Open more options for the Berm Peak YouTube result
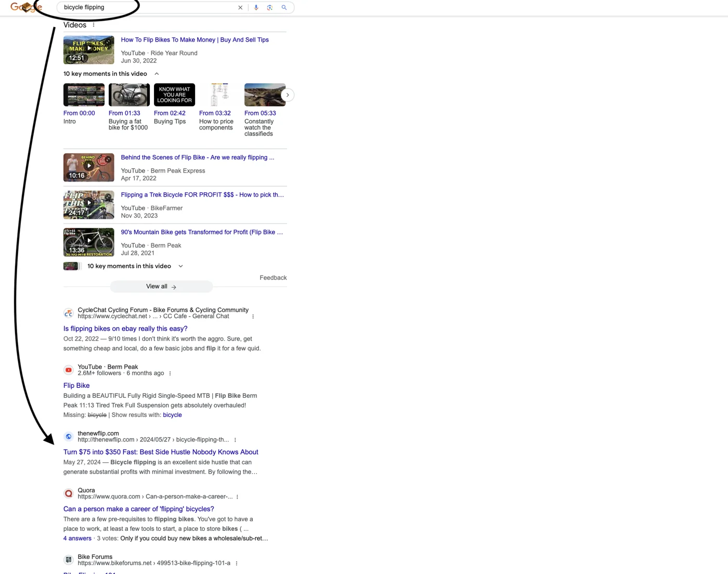The image size is (728, 574). (170, 373)
